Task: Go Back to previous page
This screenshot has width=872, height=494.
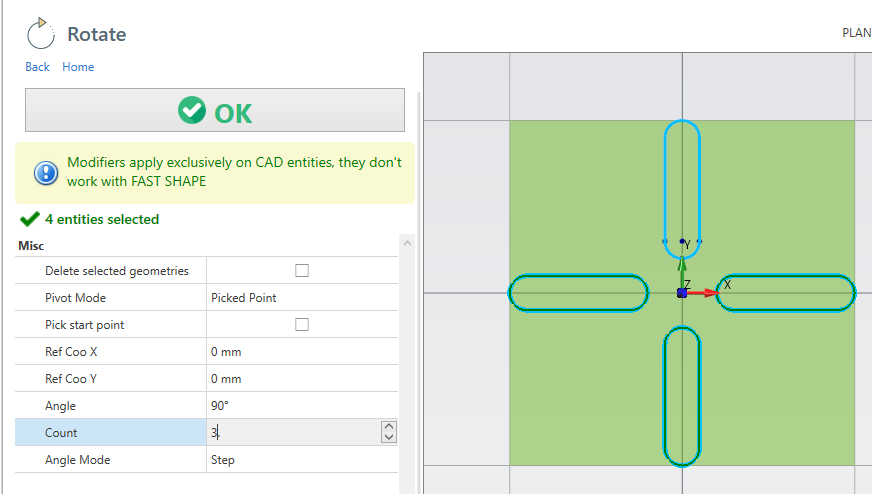Action: tap(37, 67)
